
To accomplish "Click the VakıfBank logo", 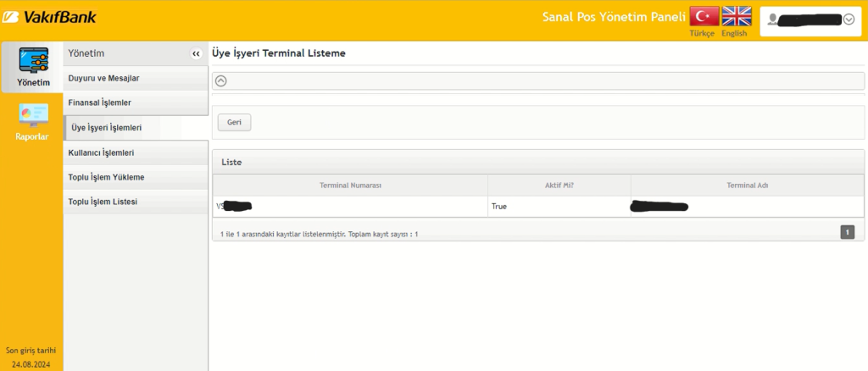I will click(49, 16).
